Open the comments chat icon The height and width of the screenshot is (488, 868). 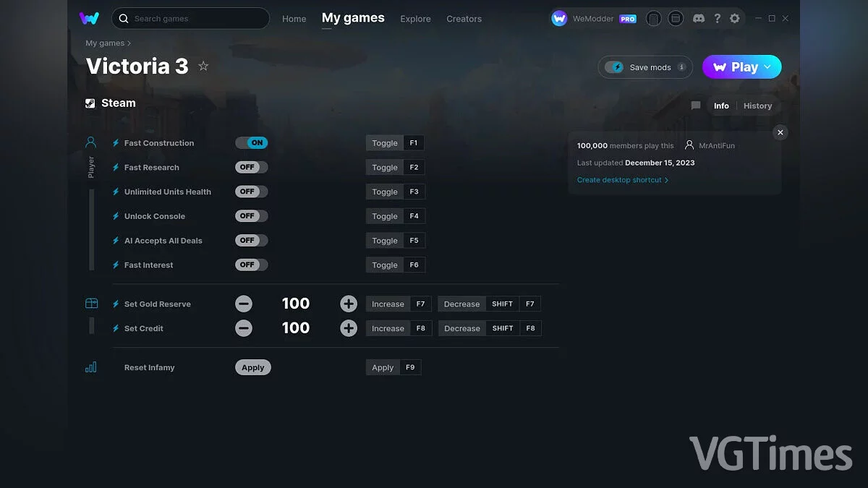[x=696, y=106]
